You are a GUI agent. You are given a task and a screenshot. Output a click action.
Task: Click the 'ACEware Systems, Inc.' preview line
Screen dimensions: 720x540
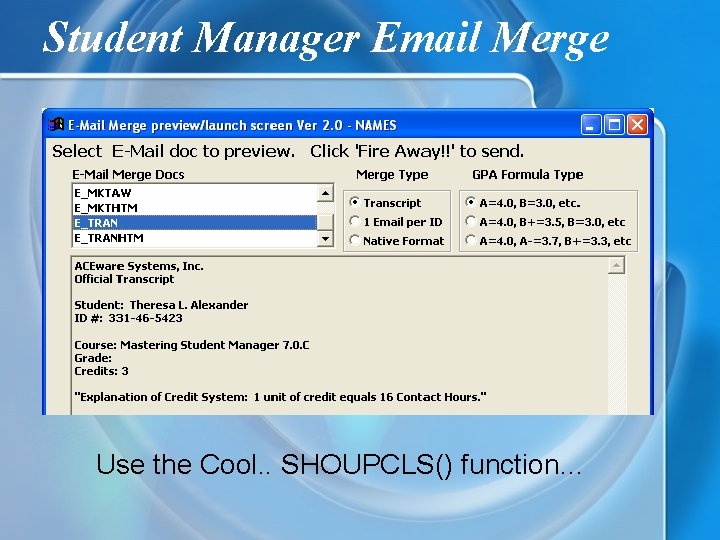click(x=139, y=266)
